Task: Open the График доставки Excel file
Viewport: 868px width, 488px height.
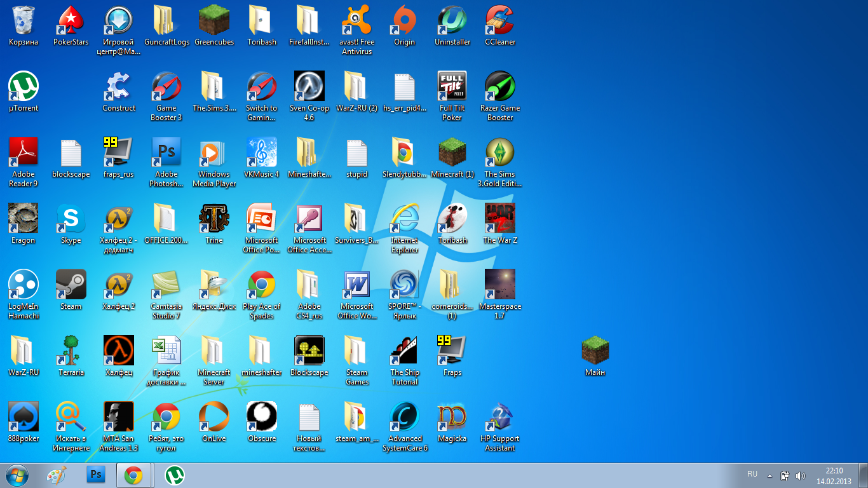Action: tap(166, 351)
